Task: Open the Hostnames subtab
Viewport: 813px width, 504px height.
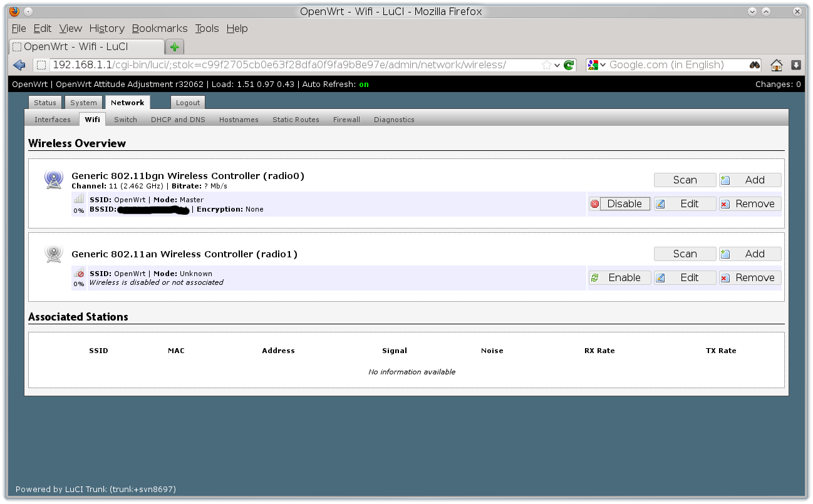Action: pos(239,120)
